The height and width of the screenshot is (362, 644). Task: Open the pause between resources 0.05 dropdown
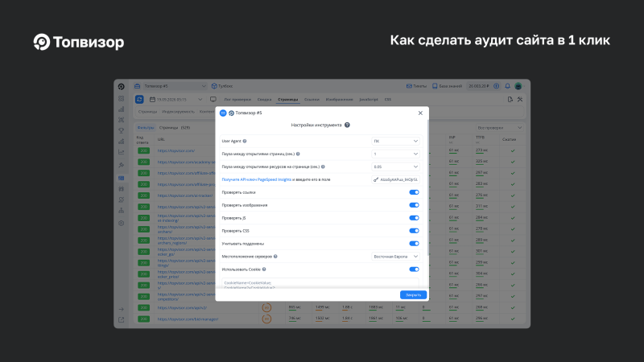395,167
